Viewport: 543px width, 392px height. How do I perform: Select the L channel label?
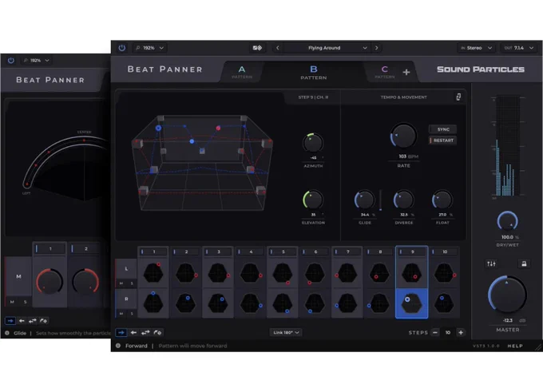coord(126,269)
